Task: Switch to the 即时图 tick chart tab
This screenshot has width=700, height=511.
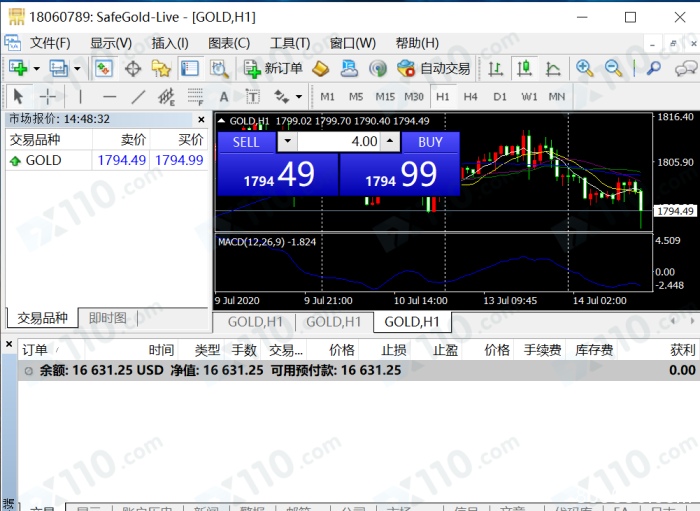Action: coord(108,318)
